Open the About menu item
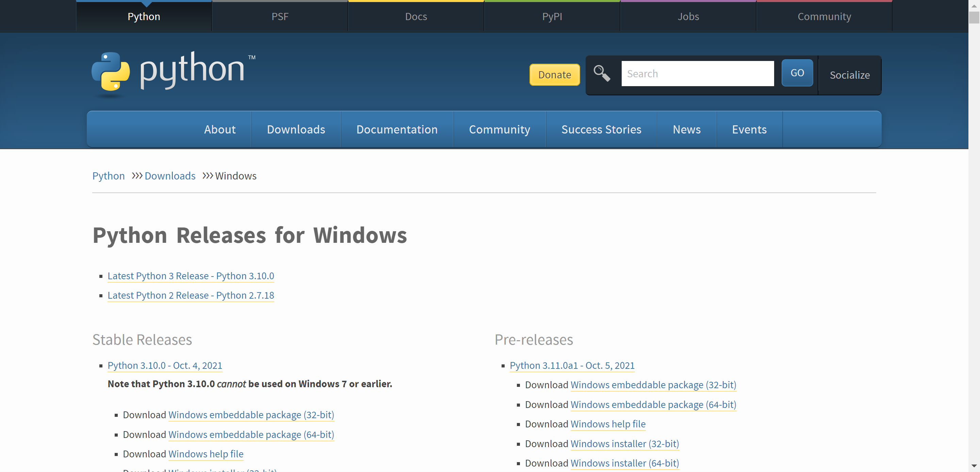Viewport: 980px width, 472px height. click(219, 129)
